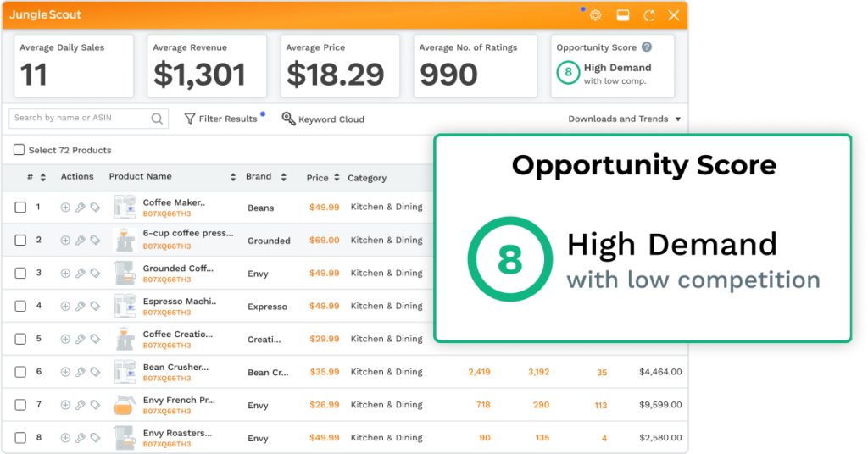
Task: Open ASIN link under Envy Roasters
Action: 167,444
